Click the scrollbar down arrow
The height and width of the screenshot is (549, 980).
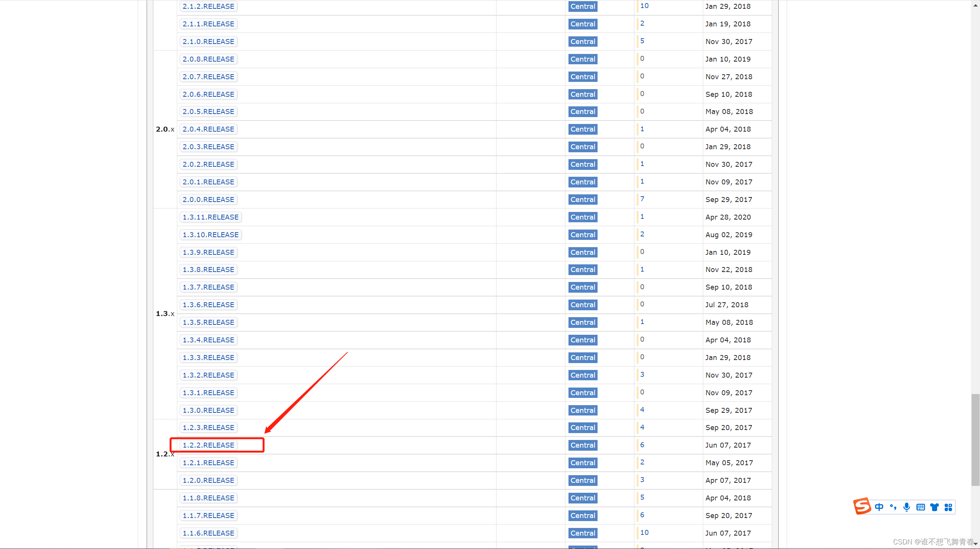(975, 544)
